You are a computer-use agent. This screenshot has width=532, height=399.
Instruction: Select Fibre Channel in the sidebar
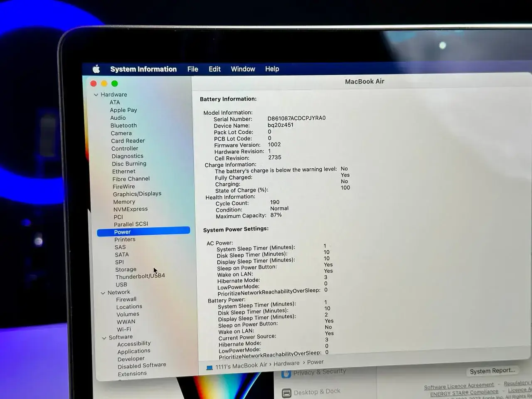click(x=131, y=179)
